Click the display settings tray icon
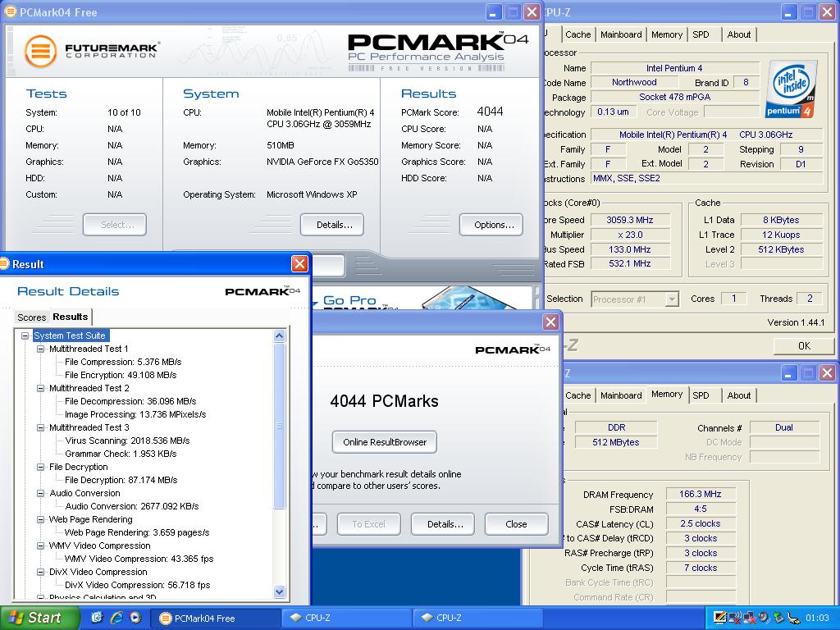The height and width of the screenshot is (630, 840). point(720,619)
